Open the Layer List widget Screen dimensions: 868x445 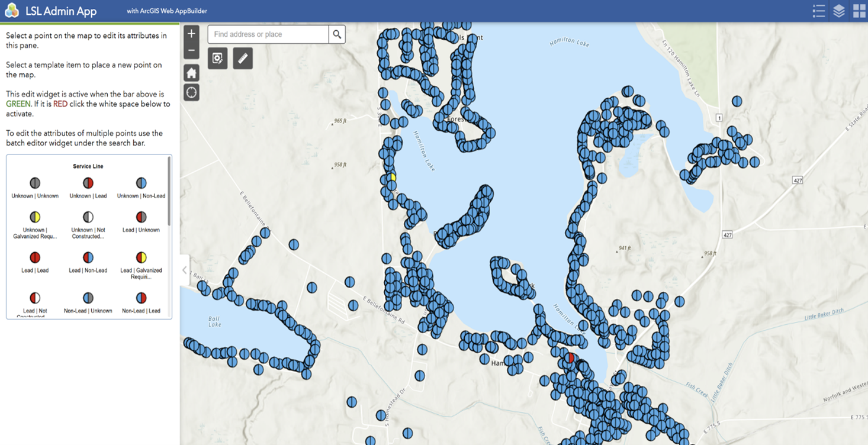(839, 10)
